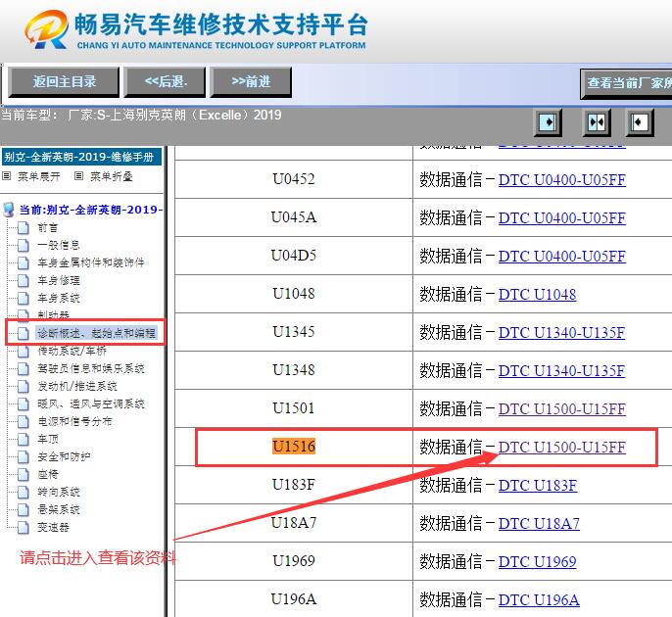
Task: Open the DTC U1048 link
Action: click(x=537, y=295)
